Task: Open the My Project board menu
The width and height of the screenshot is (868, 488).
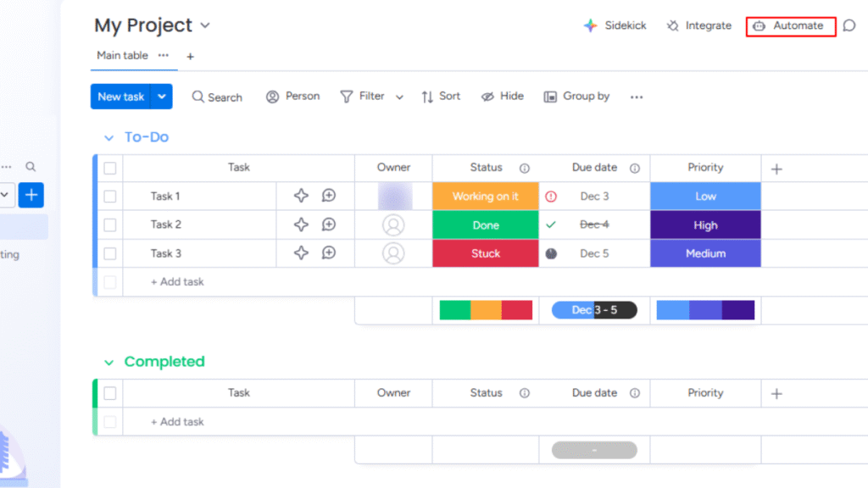Action: (204, 25)
